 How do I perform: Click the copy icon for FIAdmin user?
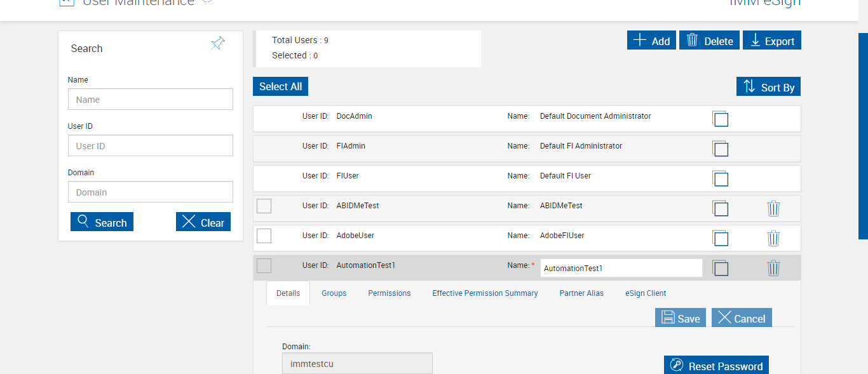pos(720,149)
